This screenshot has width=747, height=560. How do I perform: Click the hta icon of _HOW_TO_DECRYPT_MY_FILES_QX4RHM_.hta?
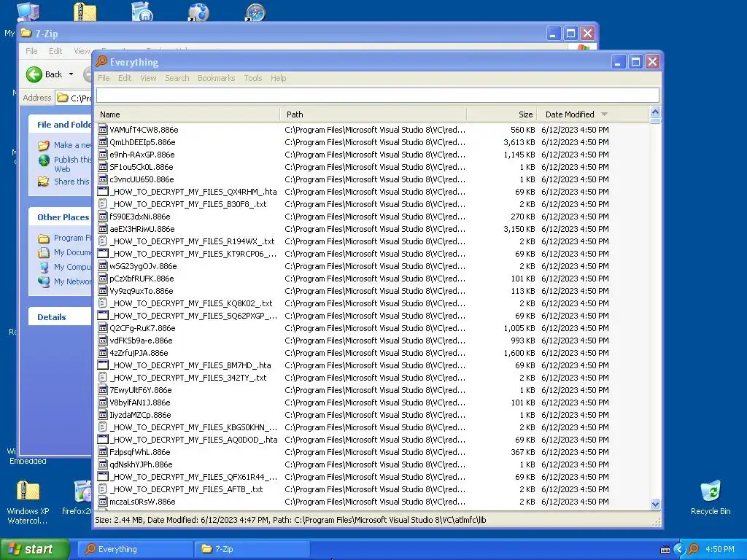pyautogui.click(x=102, y=192)
